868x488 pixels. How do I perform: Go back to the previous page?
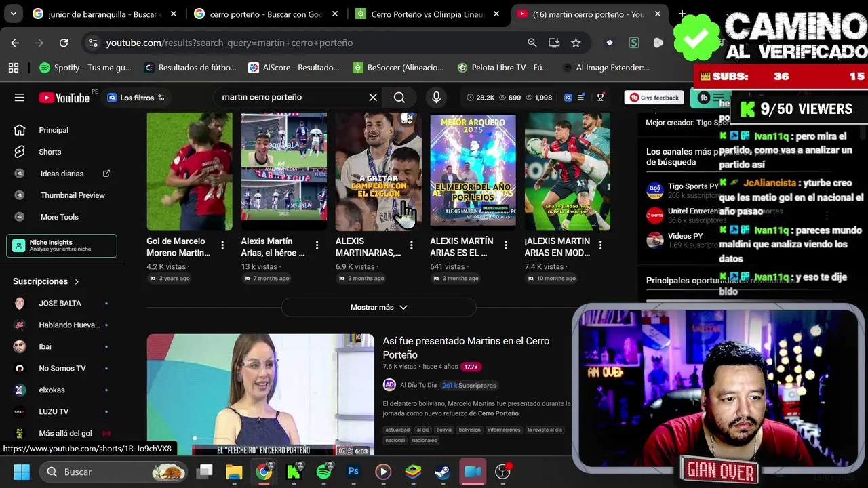click(15, 43)
